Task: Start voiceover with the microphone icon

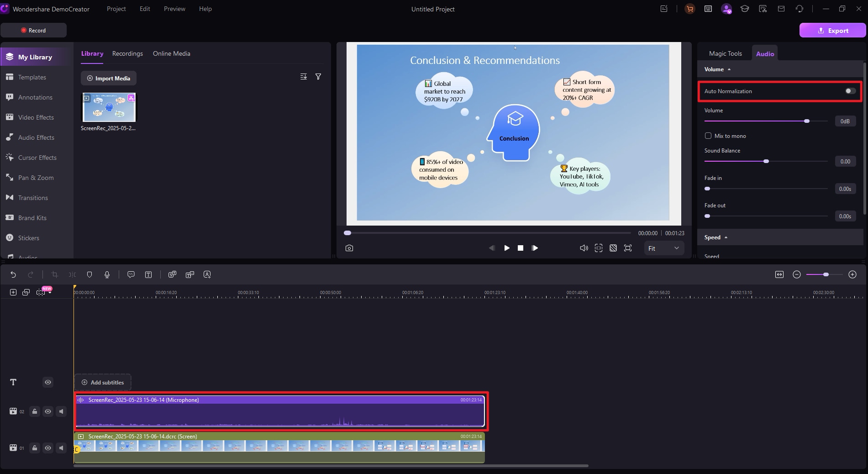Action: [x=107, y=274]
